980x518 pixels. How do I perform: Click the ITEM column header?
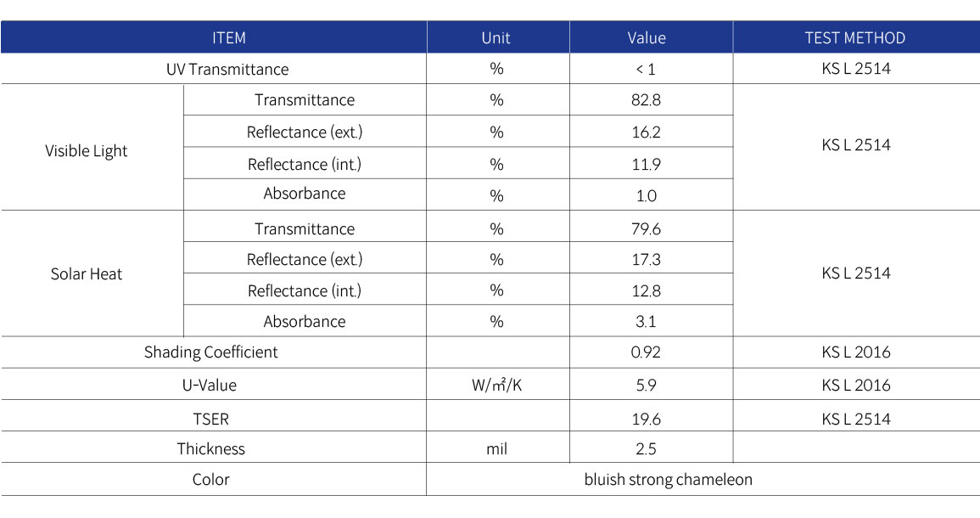coord(229,37)
